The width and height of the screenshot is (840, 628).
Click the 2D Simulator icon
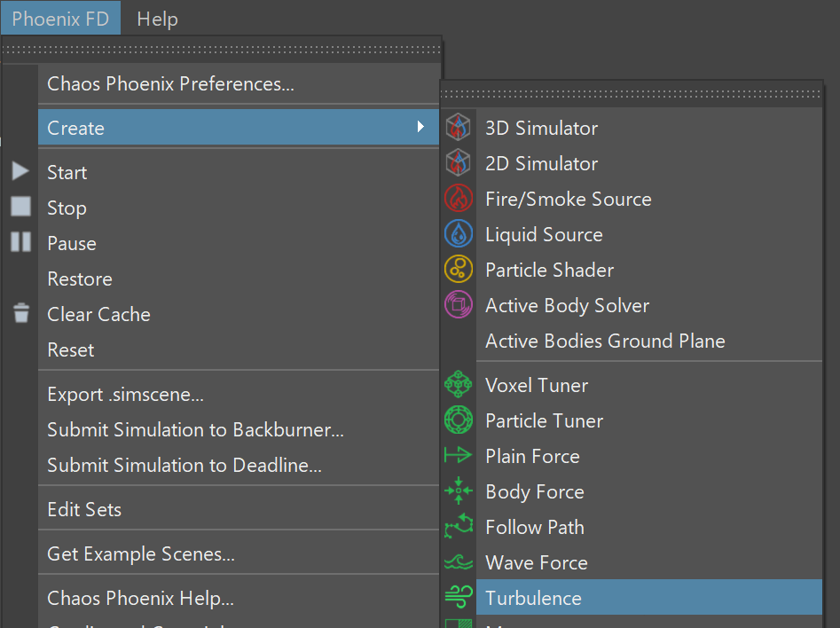(458, 163)
